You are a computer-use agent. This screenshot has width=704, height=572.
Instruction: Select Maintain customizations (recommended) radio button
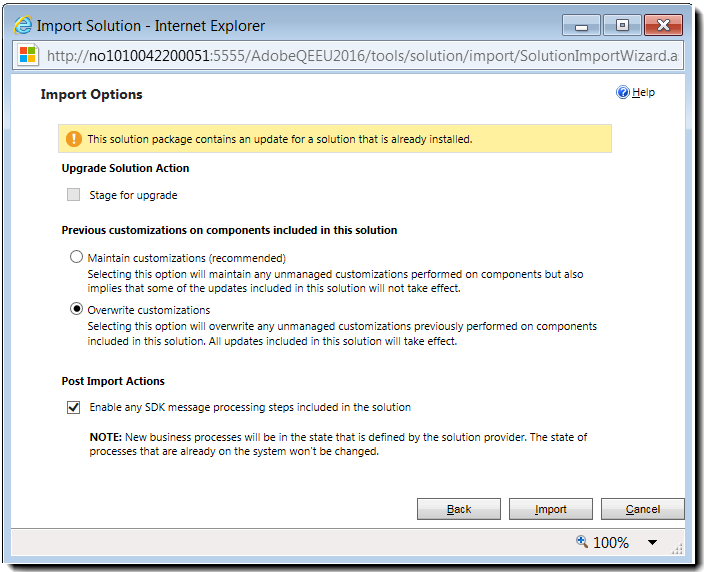76,257
